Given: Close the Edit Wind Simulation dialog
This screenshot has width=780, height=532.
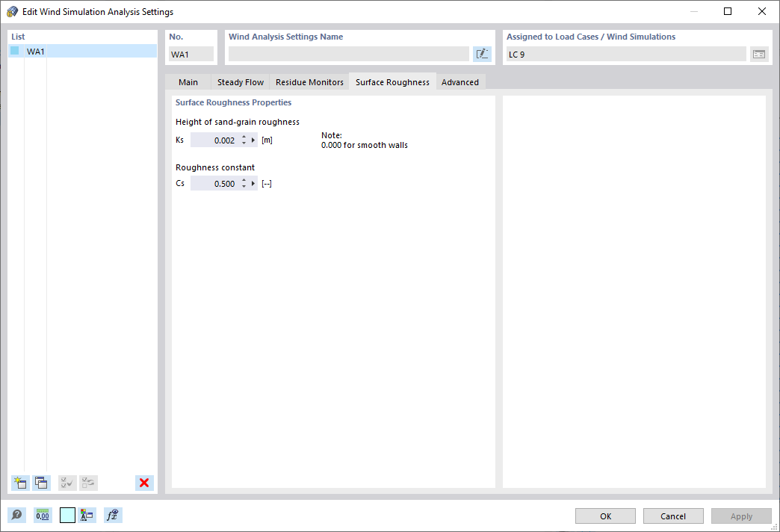Looking at the screenshot, I should [x=761, y=11].
